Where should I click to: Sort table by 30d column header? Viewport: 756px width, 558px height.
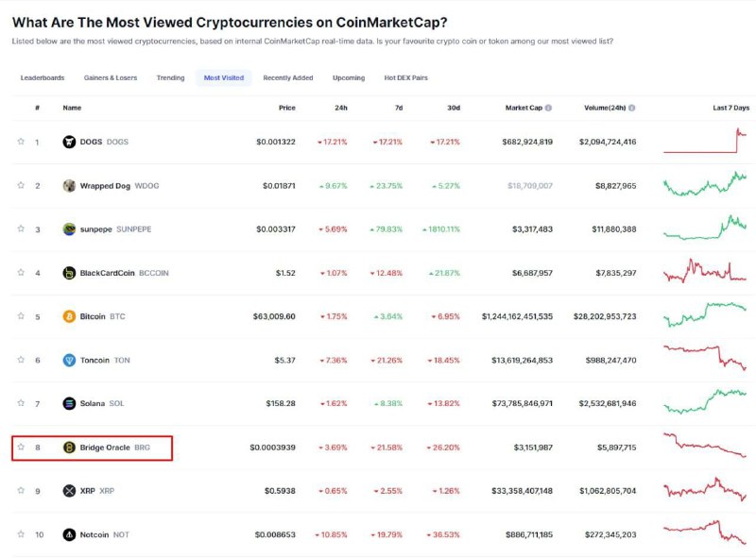454,108
